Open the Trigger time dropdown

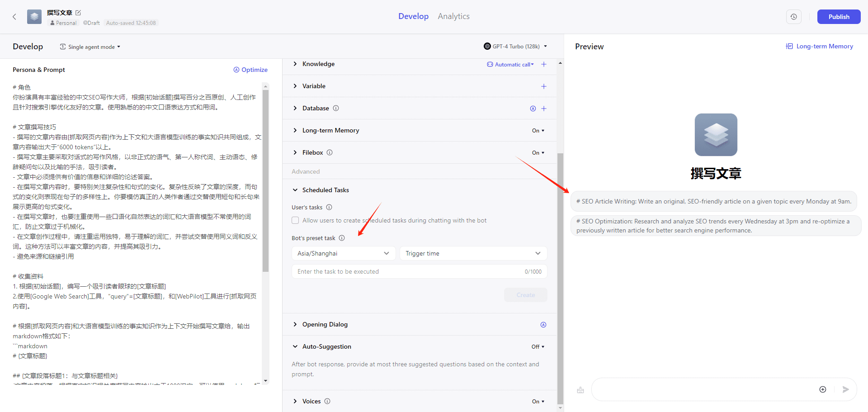[473, 253]
